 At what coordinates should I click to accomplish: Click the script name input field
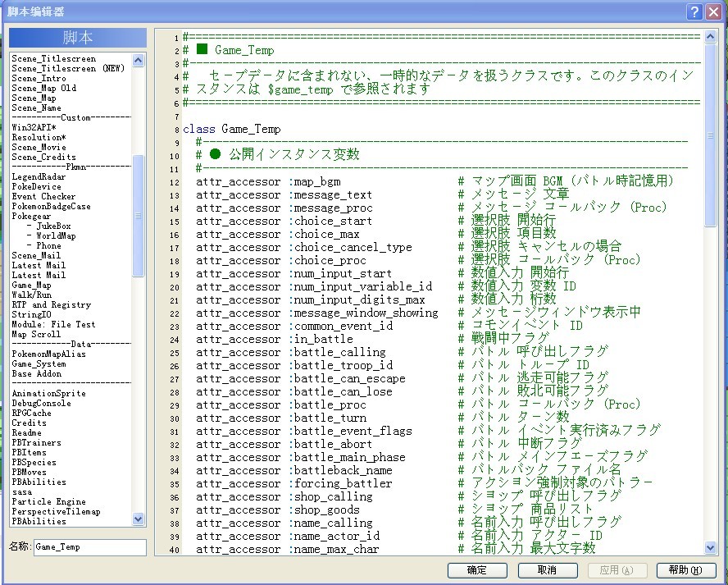pyautogui.click(x=90, y=547)
